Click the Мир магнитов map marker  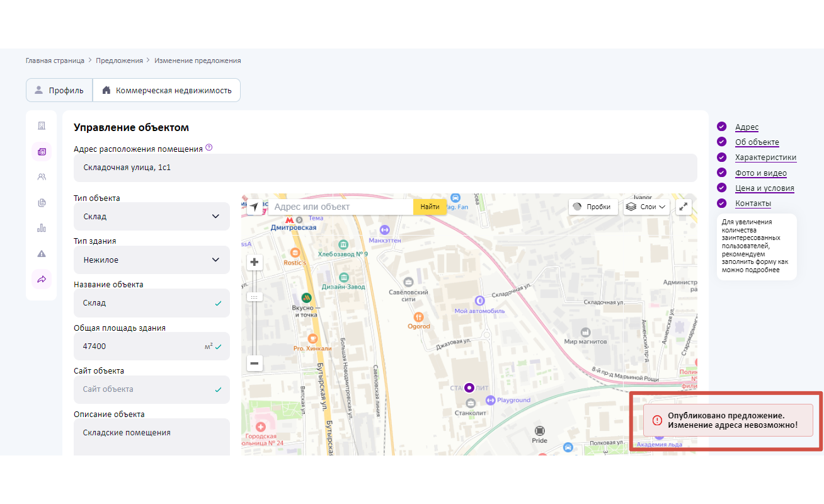pyautogui.click(x=585, y=331)
